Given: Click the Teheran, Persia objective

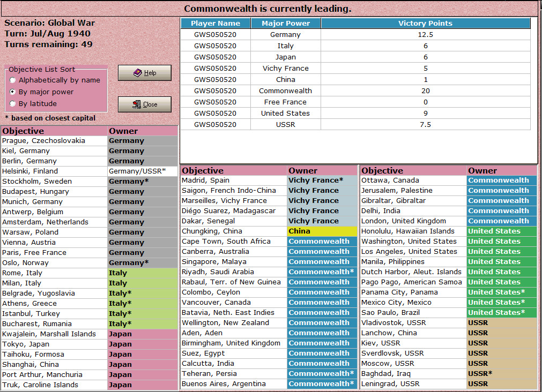Looking at the screenshot, I should pos(234,374).
